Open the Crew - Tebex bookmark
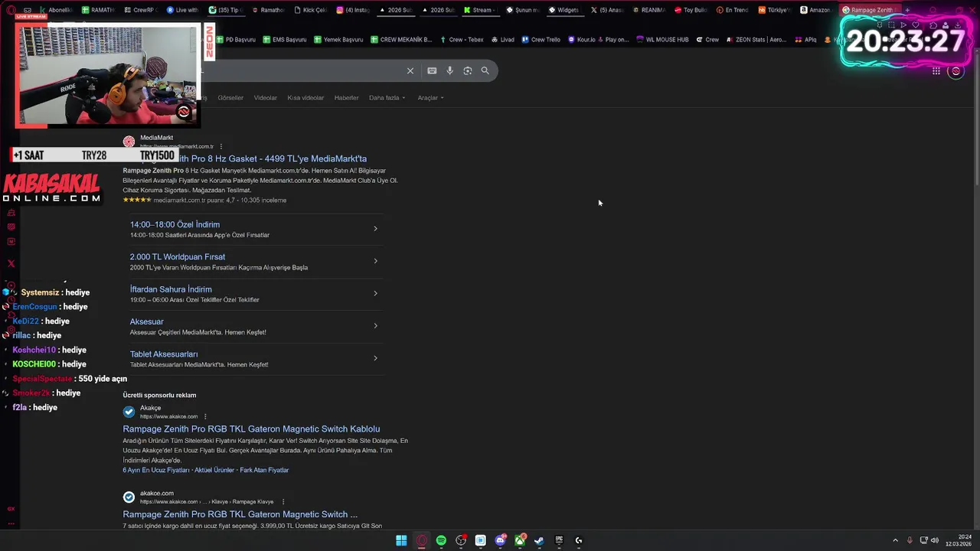 [461, 40]
